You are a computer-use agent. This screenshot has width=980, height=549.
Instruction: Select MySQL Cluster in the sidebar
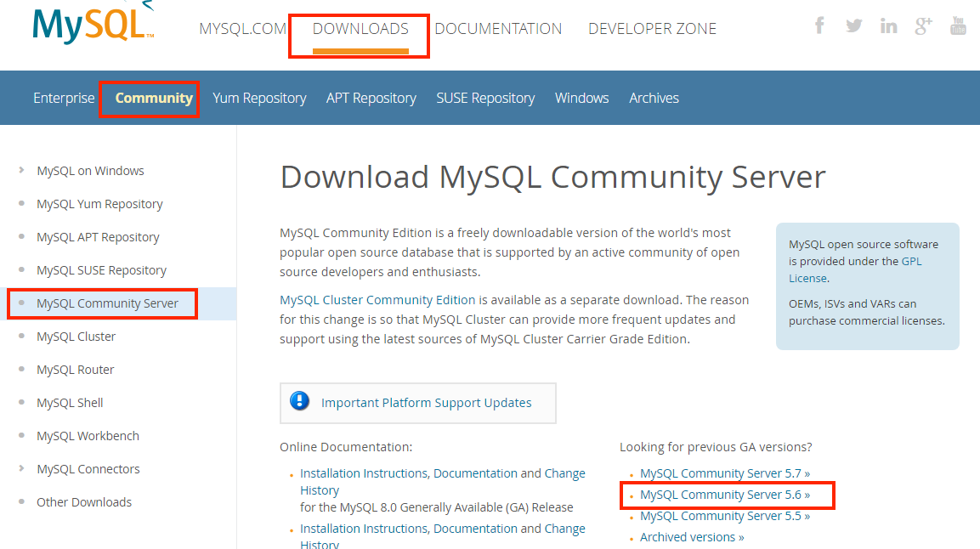tap(76, 336)
